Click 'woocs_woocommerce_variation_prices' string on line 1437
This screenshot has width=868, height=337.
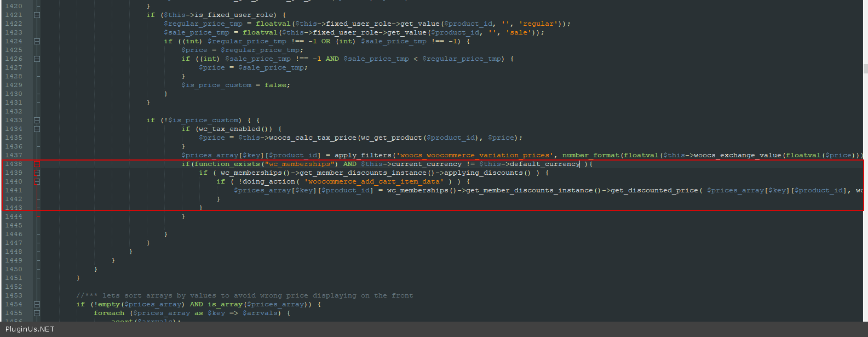475,155
